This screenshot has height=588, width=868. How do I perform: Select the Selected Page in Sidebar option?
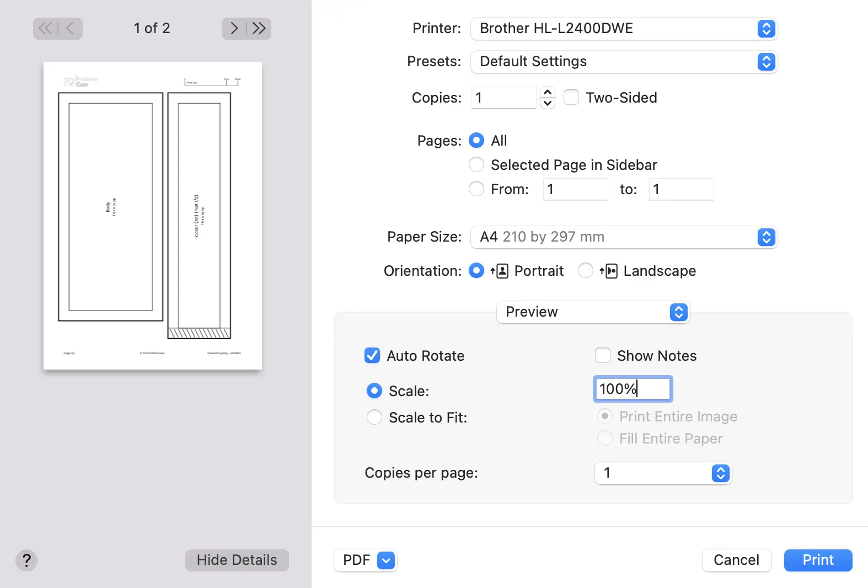pyautogui.click(x=476, y=165)
